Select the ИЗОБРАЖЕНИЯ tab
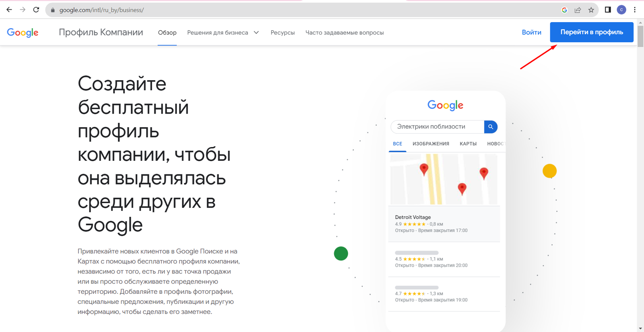The image size is (644, 332). pos(431,144)
